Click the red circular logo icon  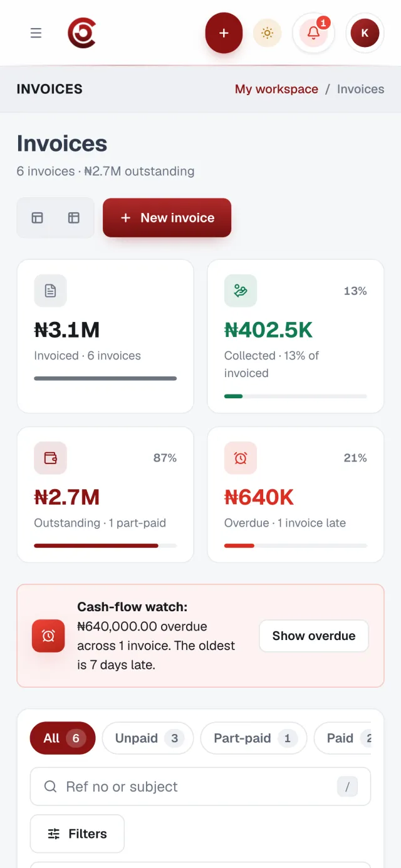[x=81, y=33]
